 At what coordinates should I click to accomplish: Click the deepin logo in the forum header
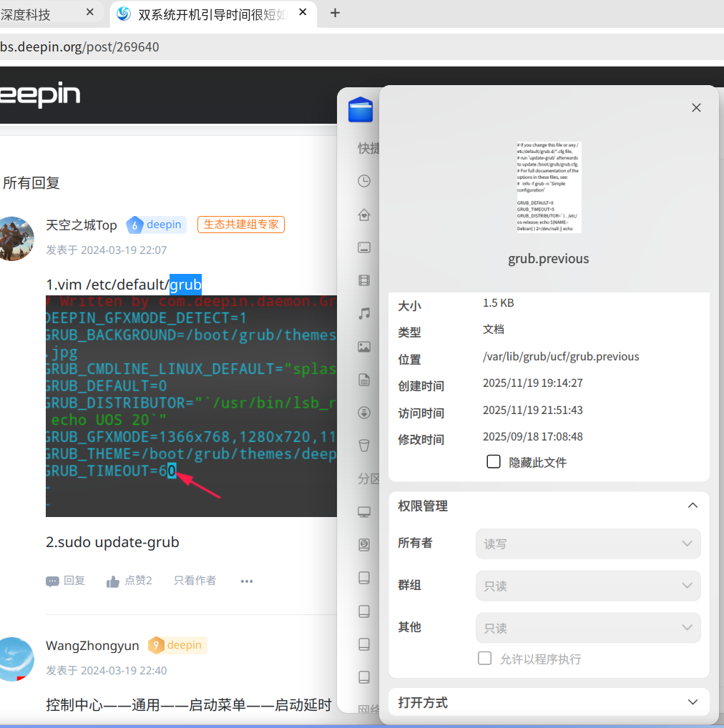point(40,94)
